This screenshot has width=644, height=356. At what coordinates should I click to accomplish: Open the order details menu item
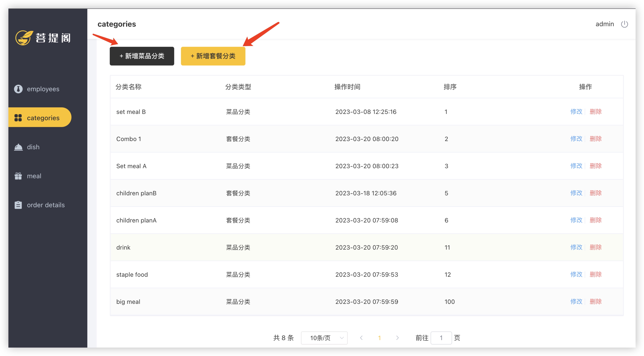46,205
